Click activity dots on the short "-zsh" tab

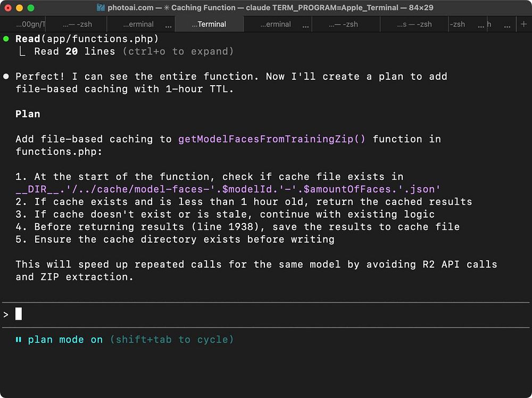pyautogui.click(x=481, y=24)
